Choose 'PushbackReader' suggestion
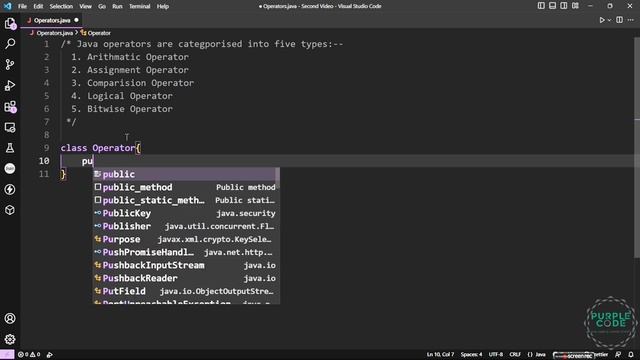Image resolution: width=640 pixels, height=360 pixels. 184,278
